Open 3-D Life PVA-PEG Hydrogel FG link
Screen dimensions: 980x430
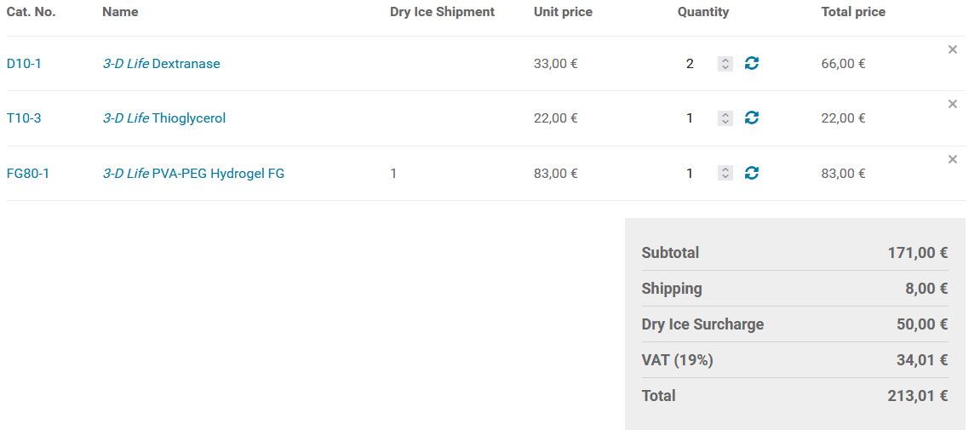(x=193, y=174)
